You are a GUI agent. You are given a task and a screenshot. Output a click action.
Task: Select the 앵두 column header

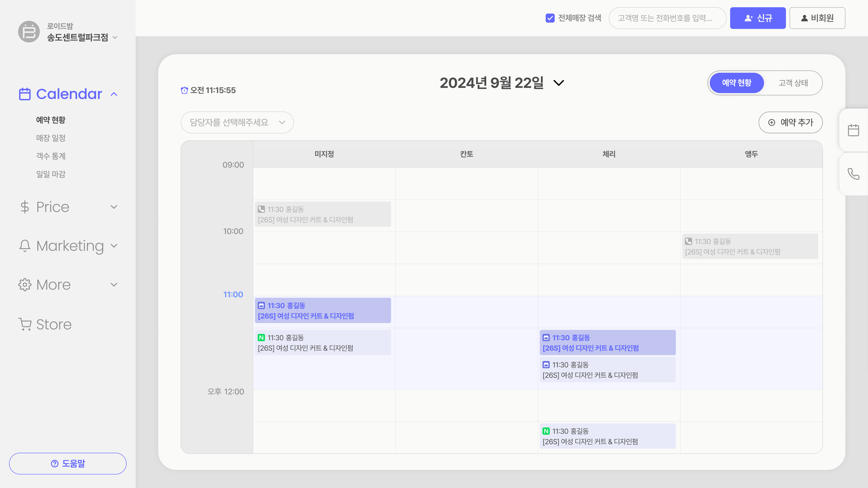click(751, 154)
